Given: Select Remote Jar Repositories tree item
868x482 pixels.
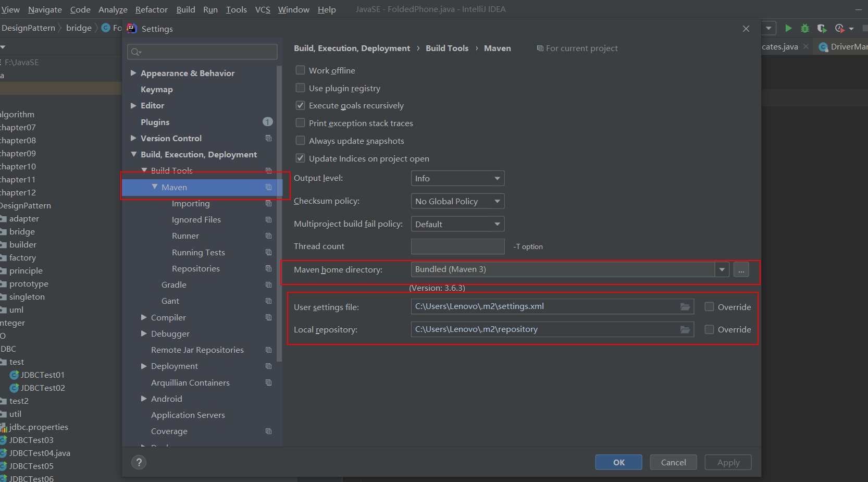Looking at the screenshot, I should 197,350.
